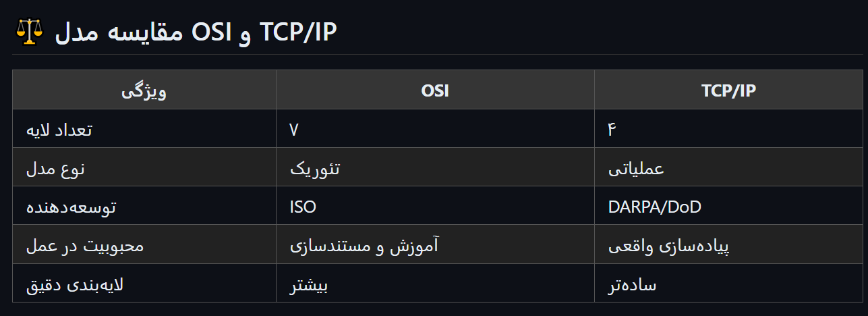Select the "ویژگی" column header
The width and height of the screenshot is (868, 316).
[x=144, y=90]
